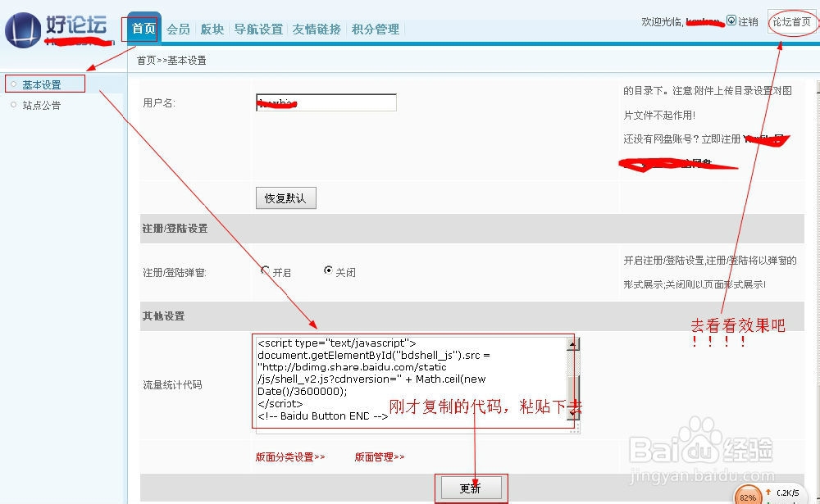Switch to the 版块 tab
Screen dimensions: 820x504
[212, 27]
